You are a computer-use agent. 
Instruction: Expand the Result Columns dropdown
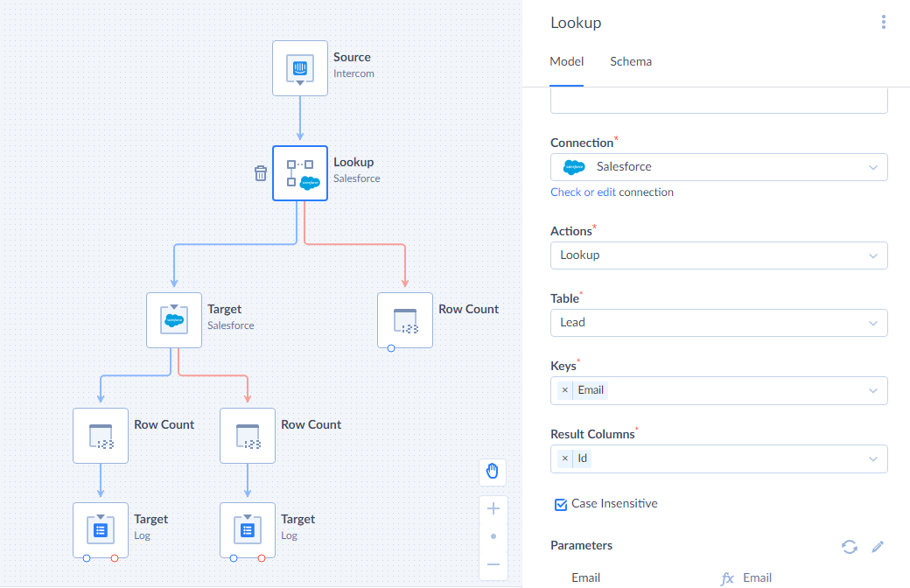tap(873, 459)
